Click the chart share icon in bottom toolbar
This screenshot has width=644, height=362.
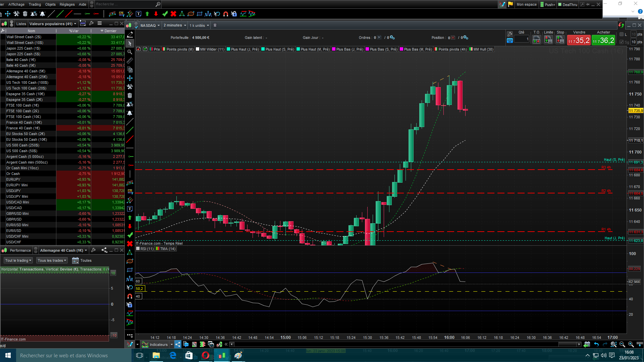tap(178, 344)
